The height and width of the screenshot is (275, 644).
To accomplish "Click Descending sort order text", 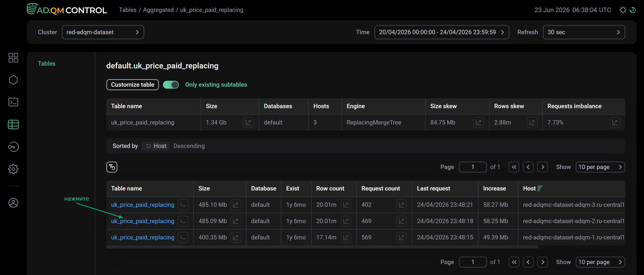I will [x=189, y=146].
